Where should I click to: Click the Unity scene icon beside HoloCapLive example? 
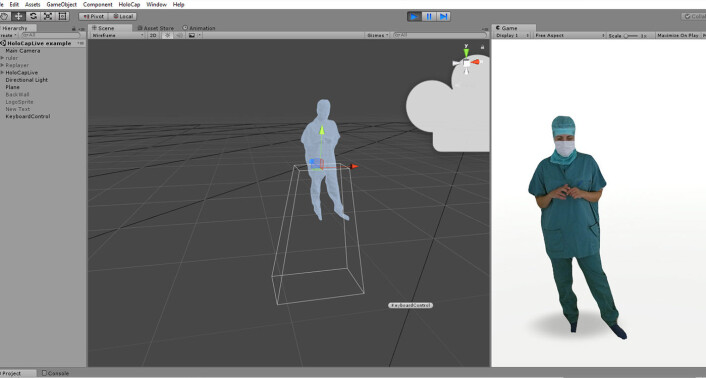click(3, 43)
